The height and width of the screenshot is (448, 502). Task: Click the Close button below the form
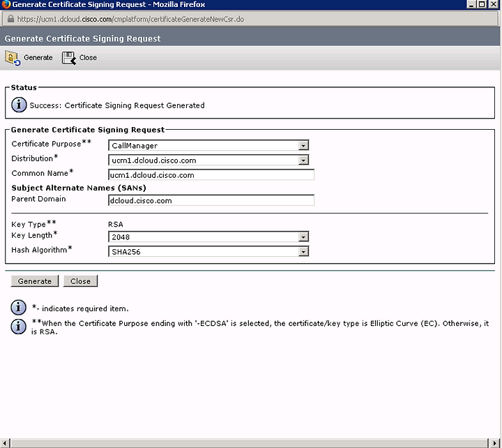pos(80,281)
